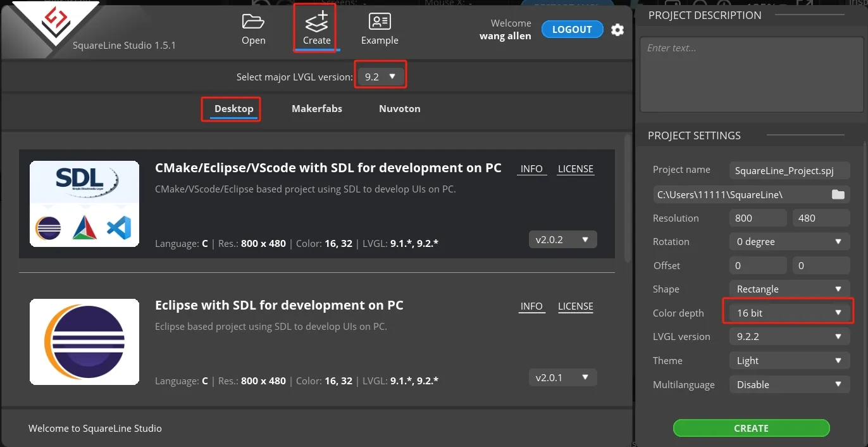Click the template list vertical scrollbar
The height and width of the screenshot is (447, 868).
(x=628, y=198)
